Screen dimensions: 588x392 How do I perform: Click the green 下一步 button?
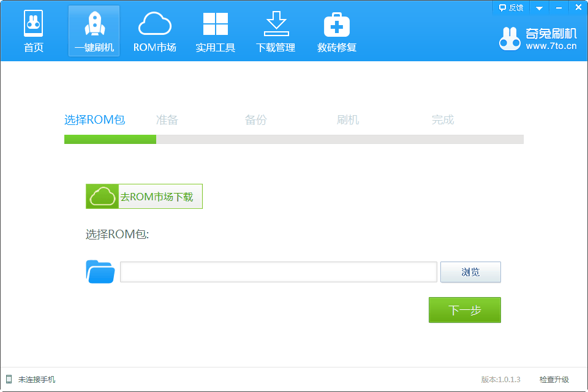464,310
